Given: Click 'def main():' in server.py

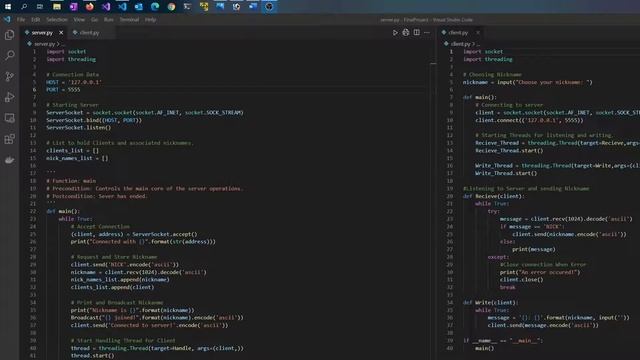Looking at the screenshot, I should [63, 211].
